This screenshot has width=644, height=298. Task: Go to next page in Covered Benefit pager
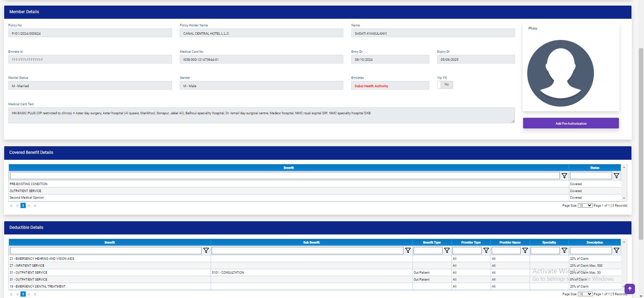pyautogui.click(x=29, y=206)
